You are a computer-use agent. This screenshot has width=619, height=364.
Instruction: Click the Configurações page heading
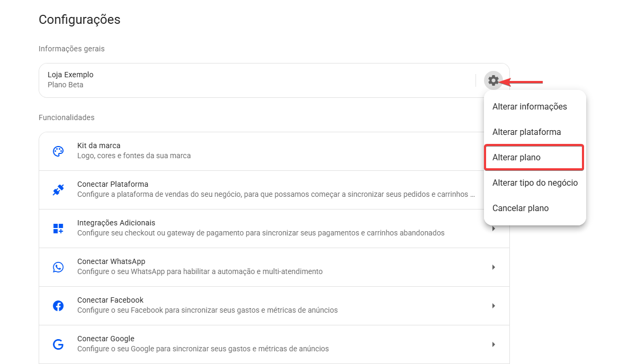(79, 20)
